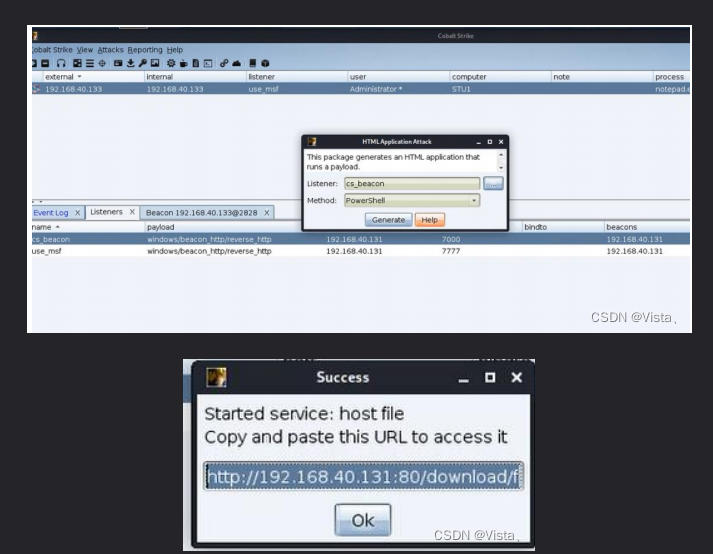Close the HTML Application Attack dialog
713x554 pixels.
click(501, 142)
